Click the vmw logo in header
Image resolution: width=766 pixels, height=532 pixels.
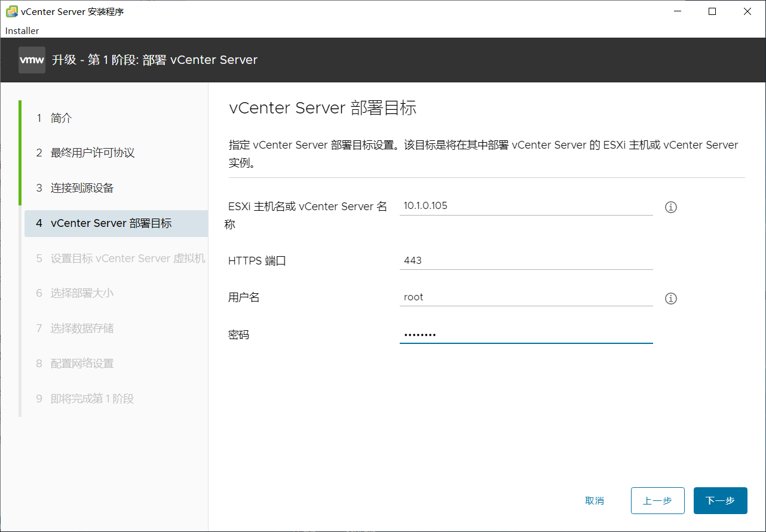point(32,60)
